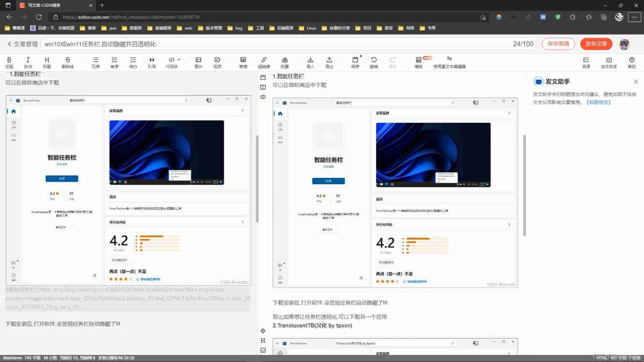The image size is (644, 362).
Task: Toggle preview eye icon in divider
Action: (x=263, y=97)
